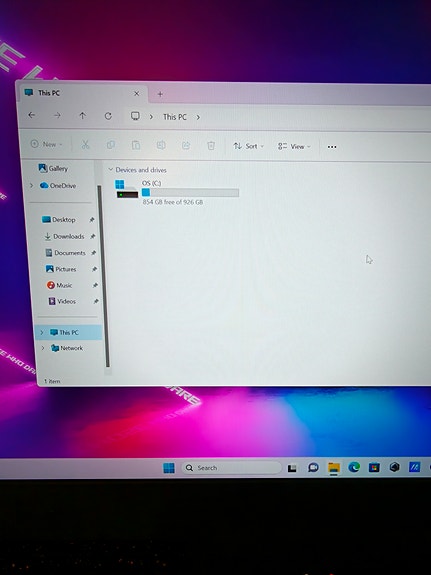
Task: Click the Delete trash can icon
Action: (211, 146)
